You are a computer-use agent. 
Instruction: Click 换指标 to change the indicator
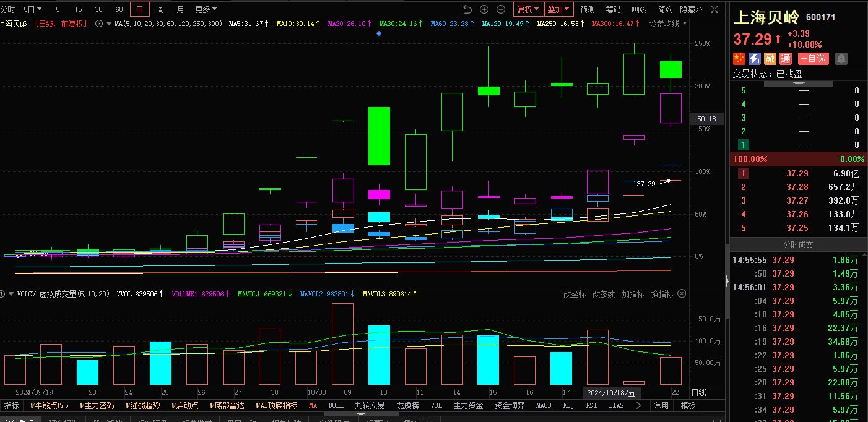tap(662, 294)
